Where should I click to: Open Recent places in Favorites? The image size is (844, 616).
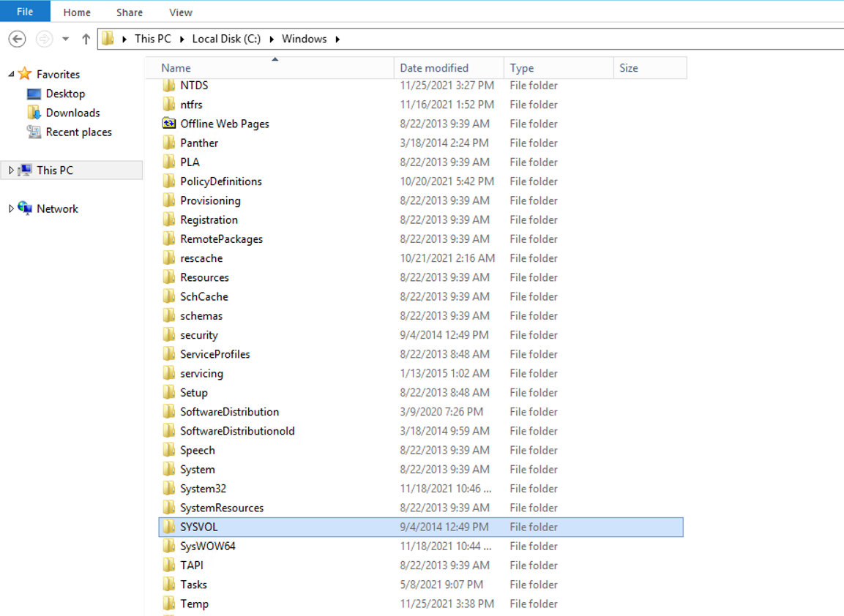pyautogui.click(x=78, y=132)
